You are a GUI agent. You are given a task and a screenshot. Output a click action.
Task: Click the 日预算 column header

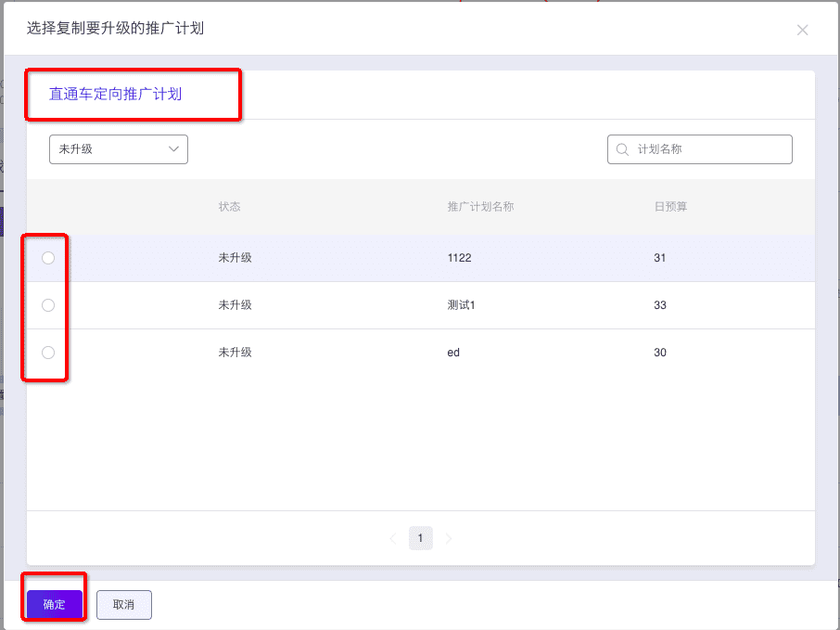pos(670,206)
